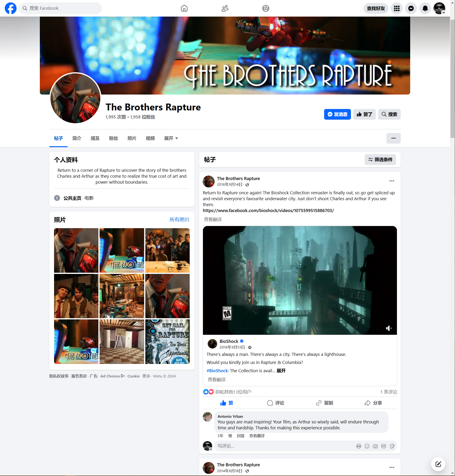Click the 赞了 liked button
This screenshot has width=455, height=476.
(x=364, y=114)
